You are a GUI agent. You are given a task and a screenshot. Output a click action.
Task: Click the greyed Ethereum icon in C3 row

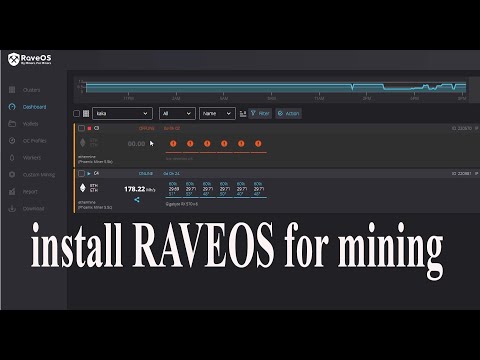tap(83, 143)
